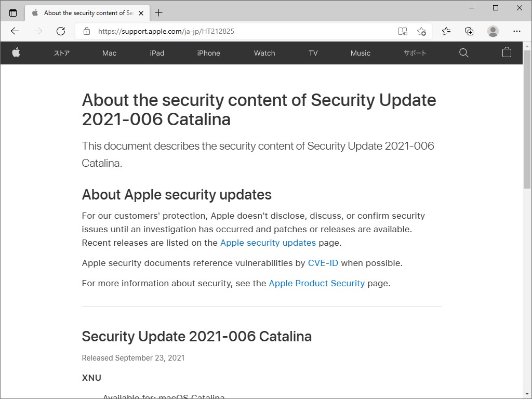Open the サポート navigation item
The image size is (532, 399).
click(x=415, y=52)
